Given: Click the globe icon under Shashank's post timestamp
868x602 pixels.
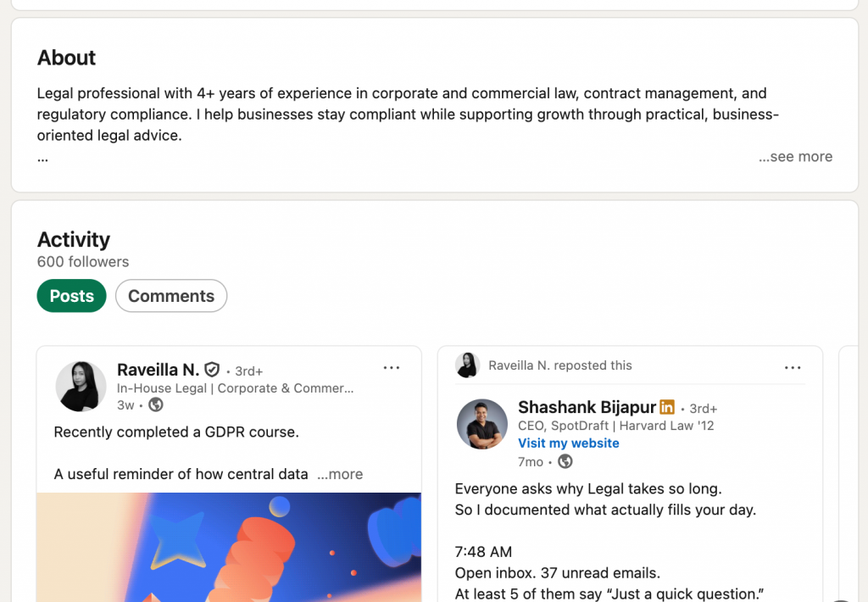Looking at the screenshot, I should [565, 462].
